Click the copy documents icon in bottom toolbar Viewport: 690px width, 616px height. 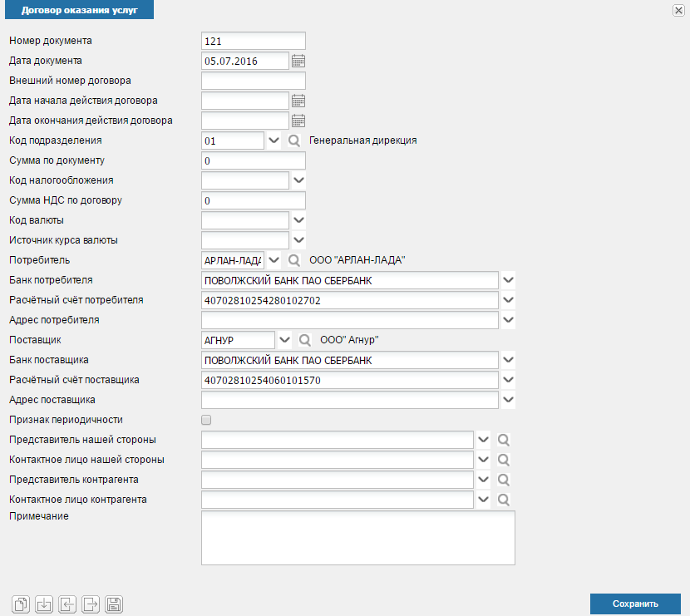click(x=21, y=604)
